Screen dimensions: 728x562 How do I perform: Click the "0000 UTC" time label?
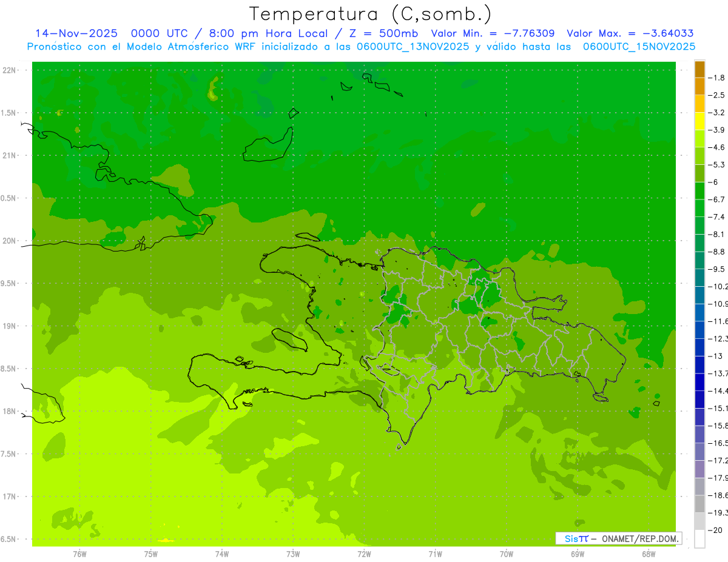pyautogui.click(x=161, y=34)
